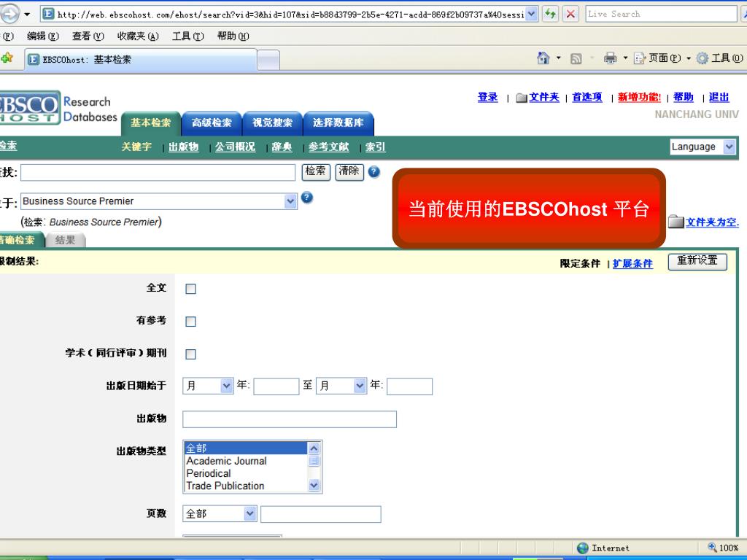Click the folder icon beside 文件夹 link
747x560 pixels.
click(x=522, y=98)
